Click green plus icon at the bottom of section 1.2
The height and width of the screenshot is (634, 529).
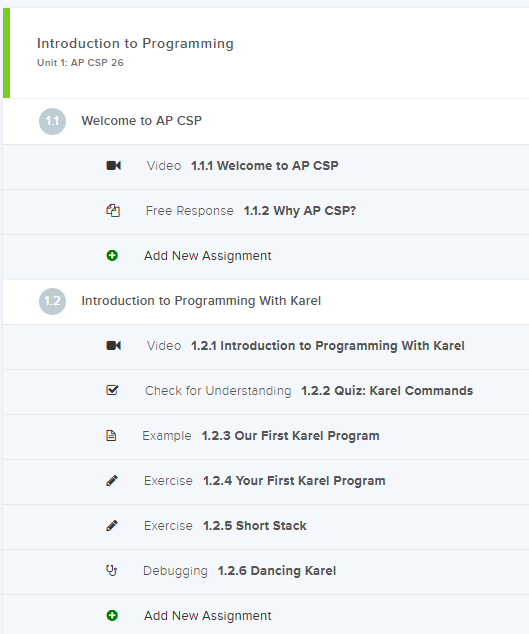pyautogui.click(x=112, y=615)
